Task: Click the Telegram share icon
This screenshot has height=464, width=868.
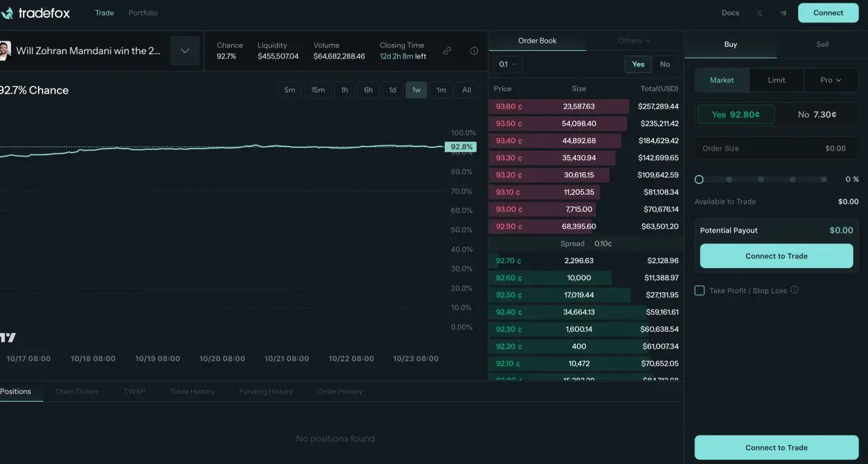Action: (782, 12)
